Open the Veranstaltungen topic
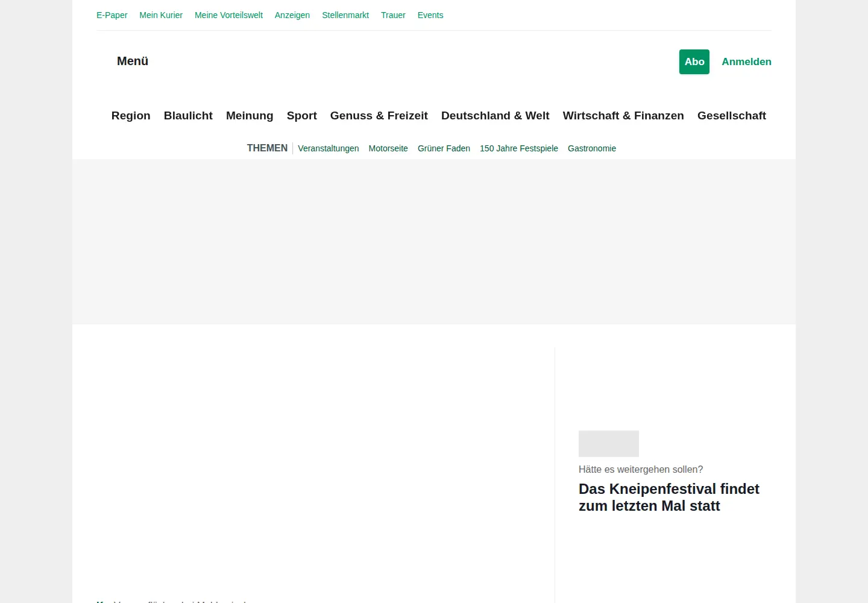Image resolution: width=868 pixels, height=603 pixels. [329, 148]
